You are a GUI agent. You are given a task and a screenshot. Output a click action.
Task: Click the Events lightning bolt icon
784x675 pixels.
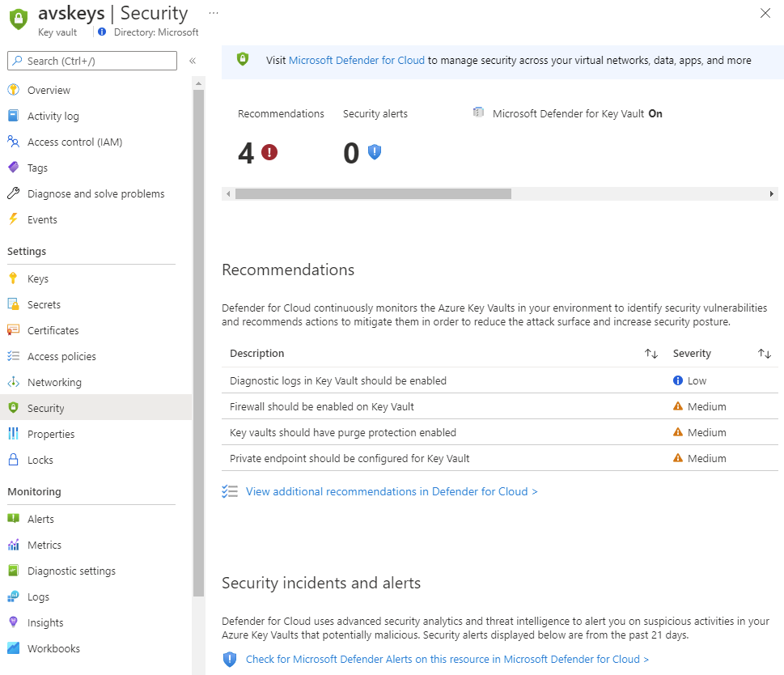click(x=13, y=219)
